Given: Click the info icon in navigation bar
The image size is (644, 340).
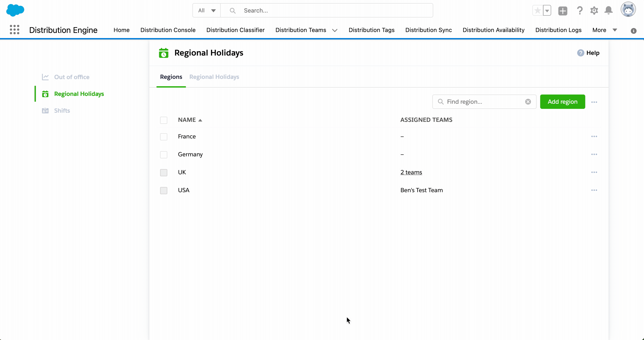Looking at the screenshot, I should [633, 31].
